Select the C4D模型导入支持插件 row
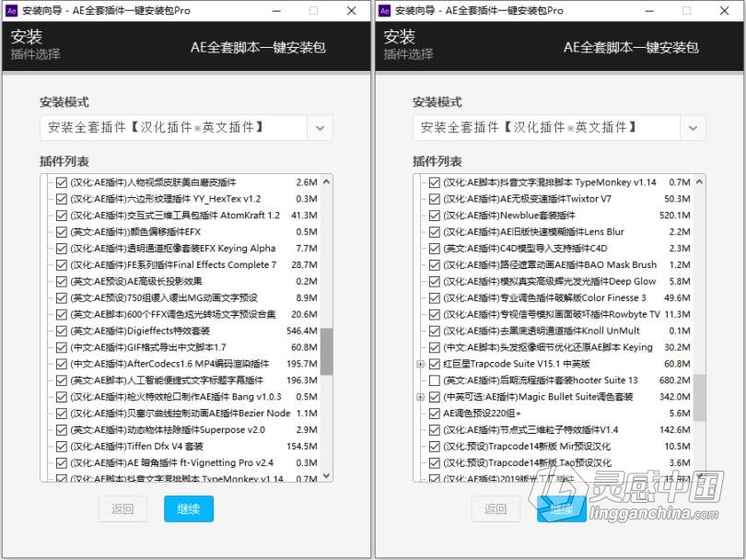 point(560,249)
